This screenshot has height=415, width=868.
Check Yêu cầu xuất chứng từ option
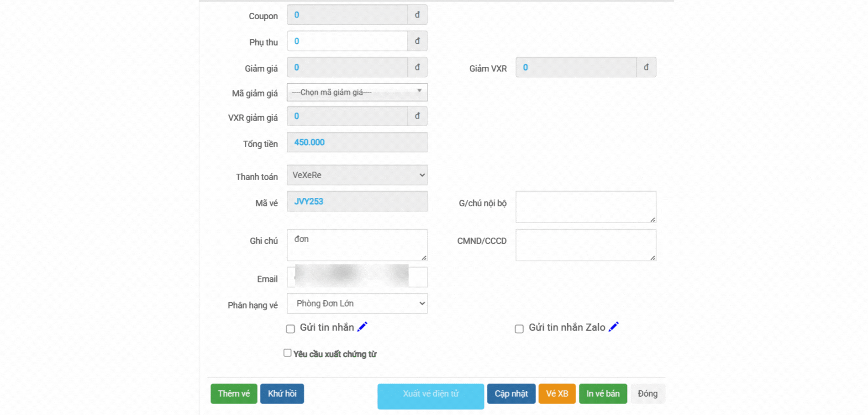pos(287,353)
